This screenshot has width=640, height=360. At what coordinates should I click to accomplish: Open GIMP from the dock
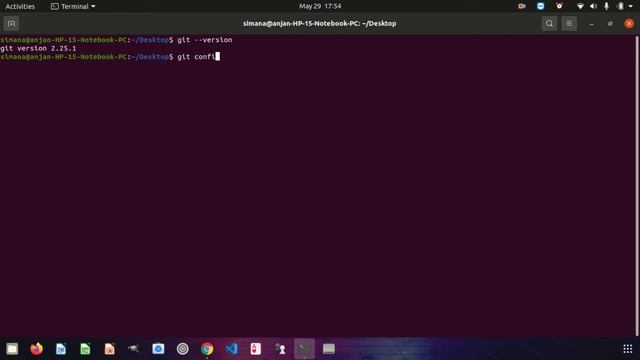pyautogui.click(x=134, y=349)
